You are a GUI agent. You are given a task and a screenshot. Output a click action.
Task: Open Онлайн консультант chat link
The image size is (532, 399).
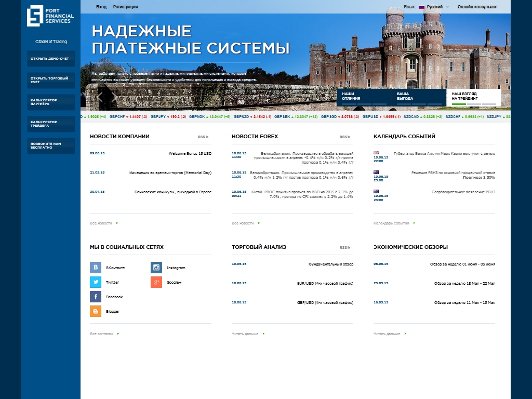(x=477, y=7)
